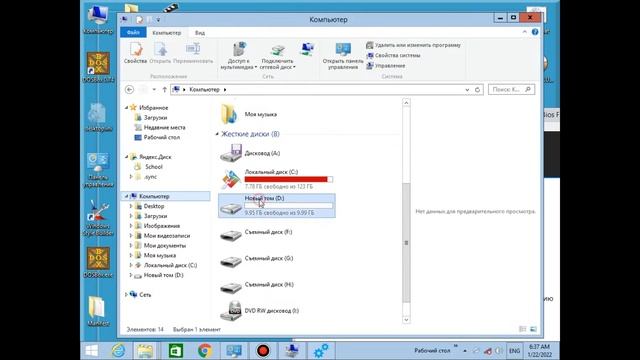
Task: Switch to the Компьютер ribbon tab
Action: (167, 33)
